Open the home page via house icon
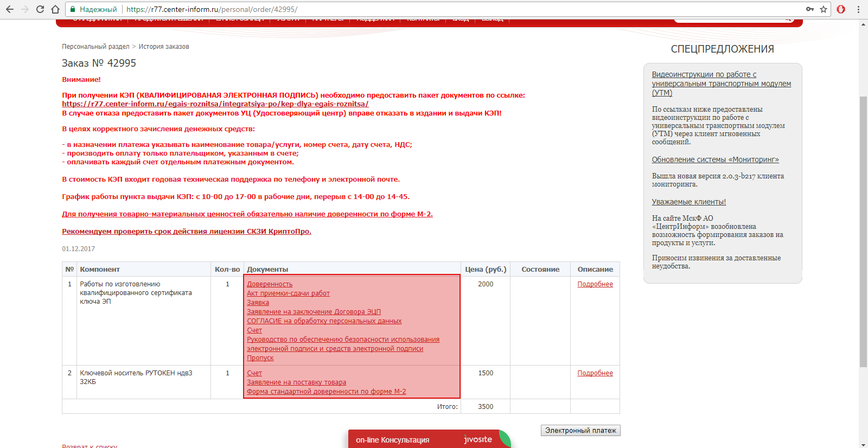 [55, 9]
